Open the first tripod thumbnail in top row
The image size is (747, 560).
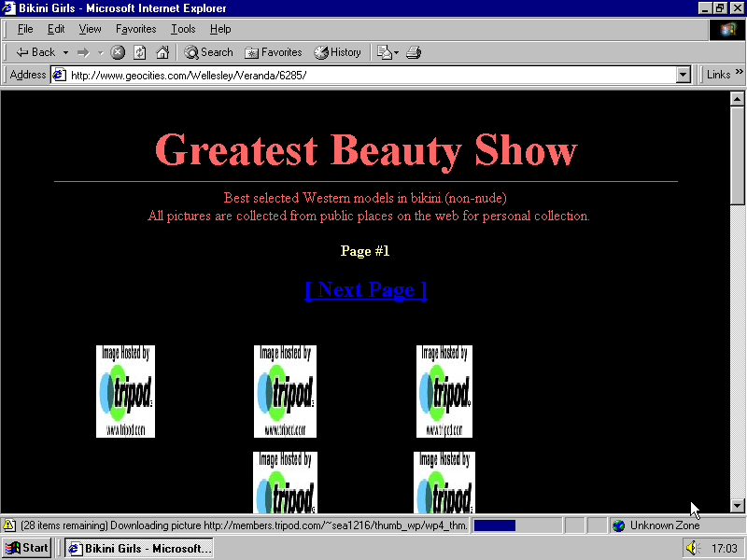click(x=125, y=391)
